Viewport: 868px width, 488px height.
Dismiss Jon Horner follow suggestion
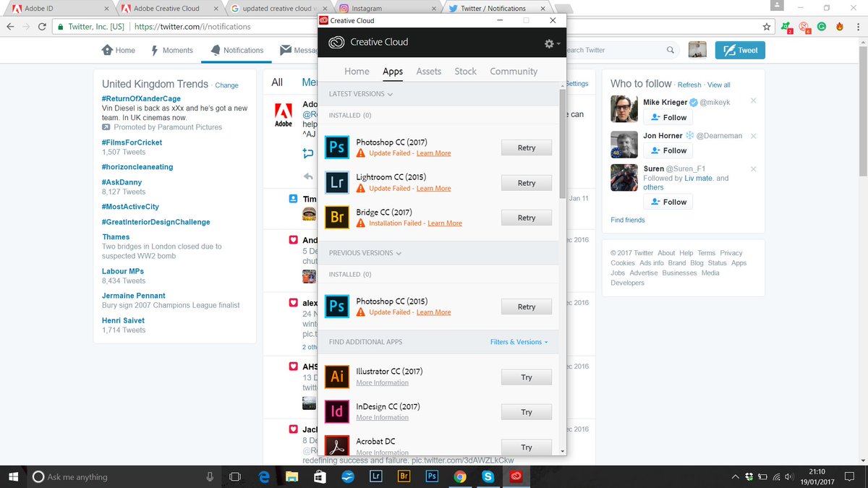pyautogui.click(x=753, y=135)
